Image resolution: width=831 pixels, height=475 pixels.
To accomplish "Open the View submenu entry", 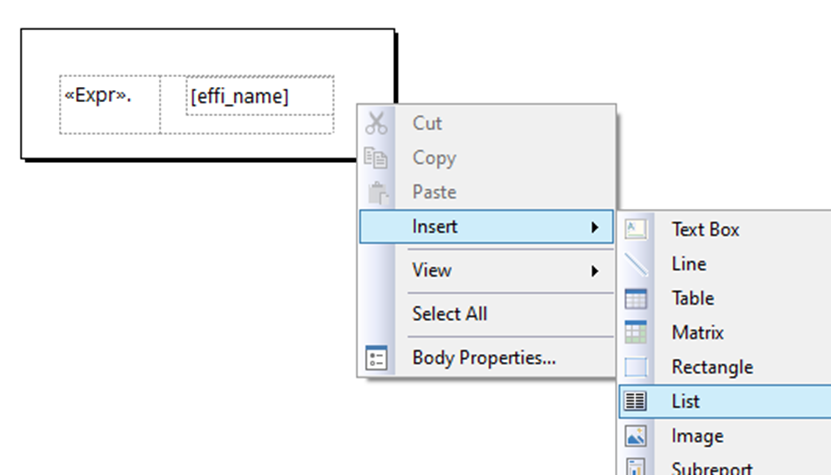I will click(x=487, y=270).
